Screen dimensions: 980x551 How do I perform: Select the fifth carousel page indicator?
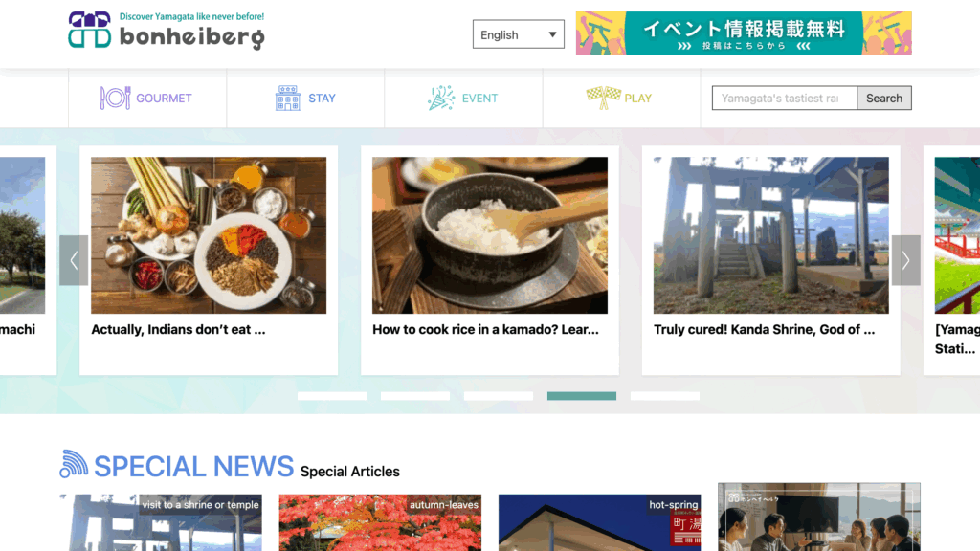(665, 396)
